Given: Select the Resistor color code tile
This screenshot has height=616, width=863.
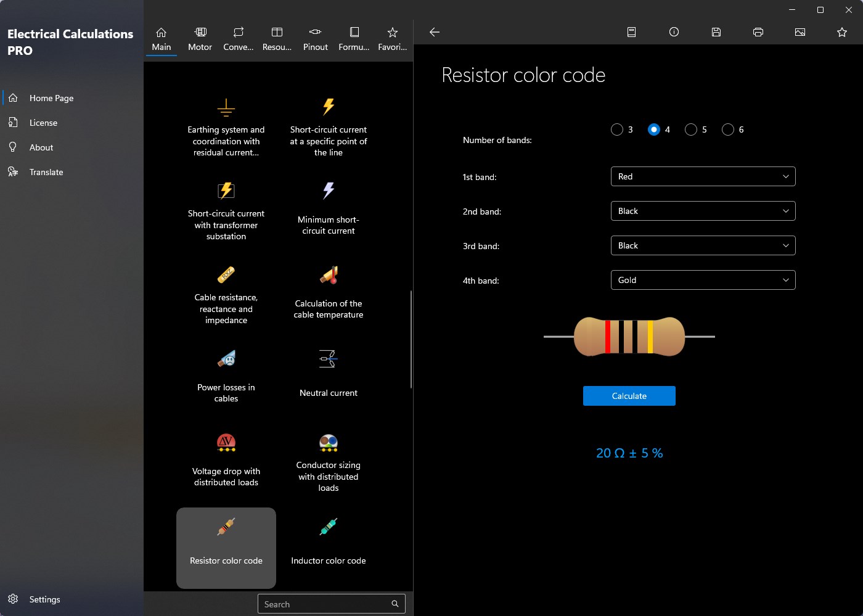Looking at the screenshot, I should (226, 548).
